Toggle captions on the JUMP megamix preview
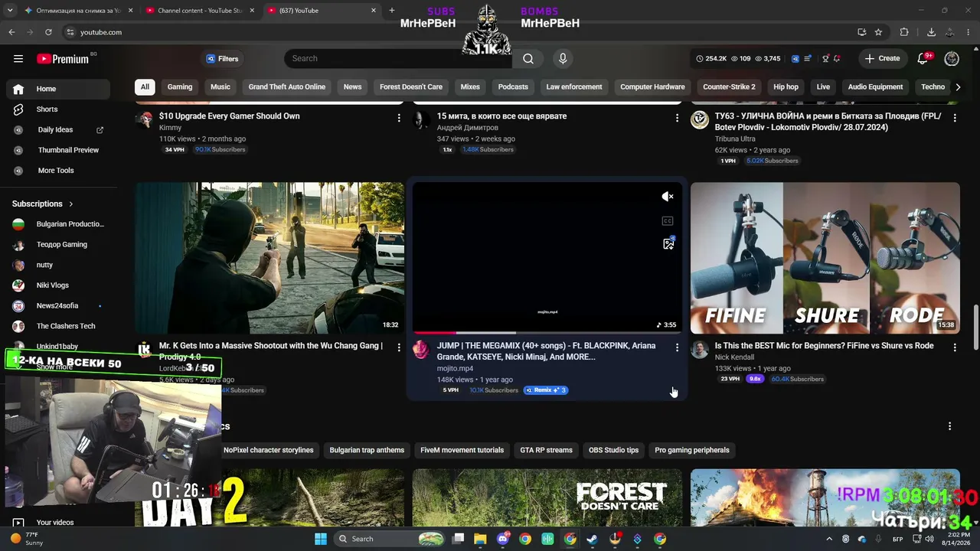The height and width of the screenshot is (551, 980). pos(668,221)
